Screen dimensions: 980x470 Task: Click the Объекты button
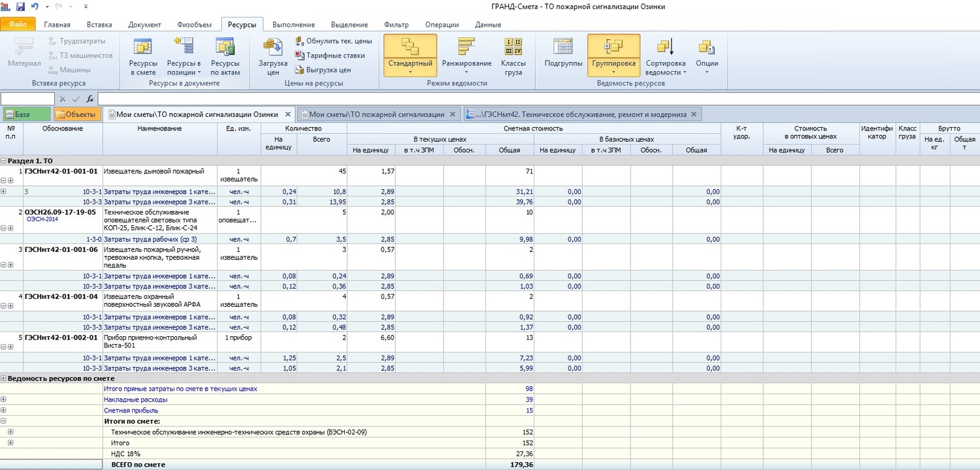coord(76,114)
